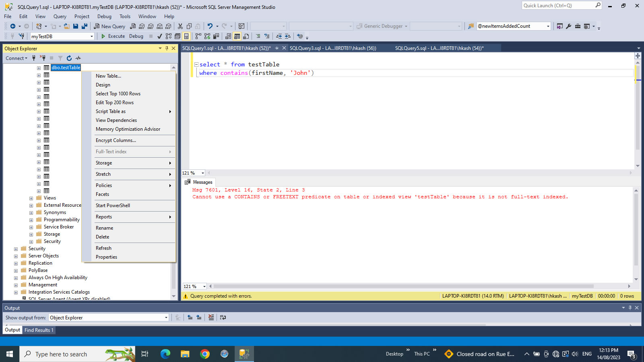The width and height of the screenshot is (644, 362).
Task: Switch to SQLQuery3.sql tab
Action: pos(333,48)
